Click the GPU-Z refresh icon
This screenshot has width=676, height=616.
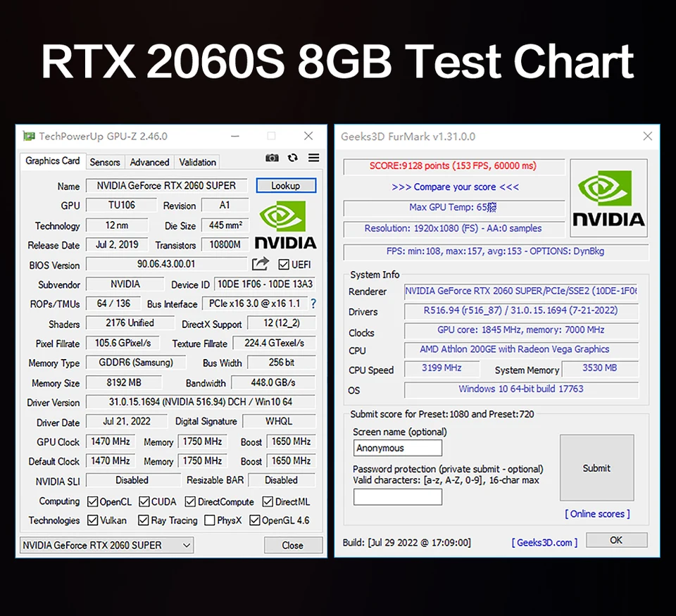pyautogui.click(x=293, y=158)
